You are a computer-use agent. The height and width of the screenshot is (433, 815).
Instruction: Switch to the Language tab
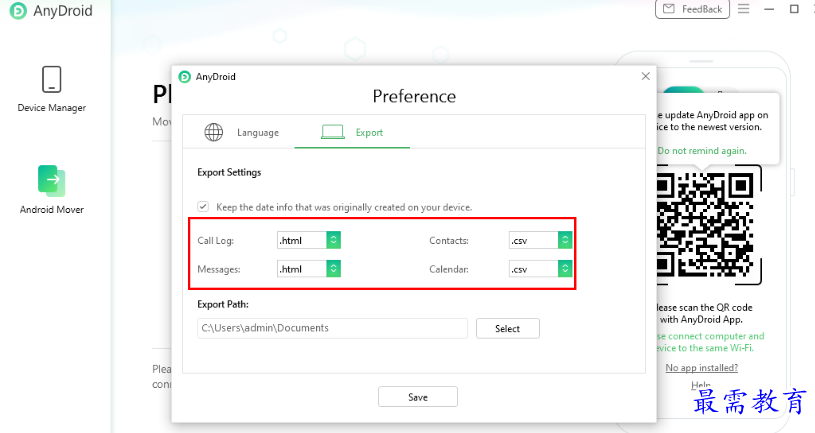point(241,133)
